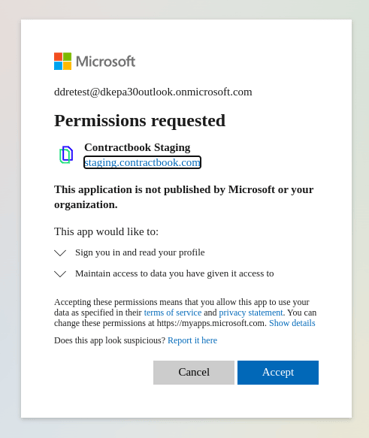The width and height of the screenshot is (369, 438).
Task: Open the privacy statement link
Action: tap(251, 313)
